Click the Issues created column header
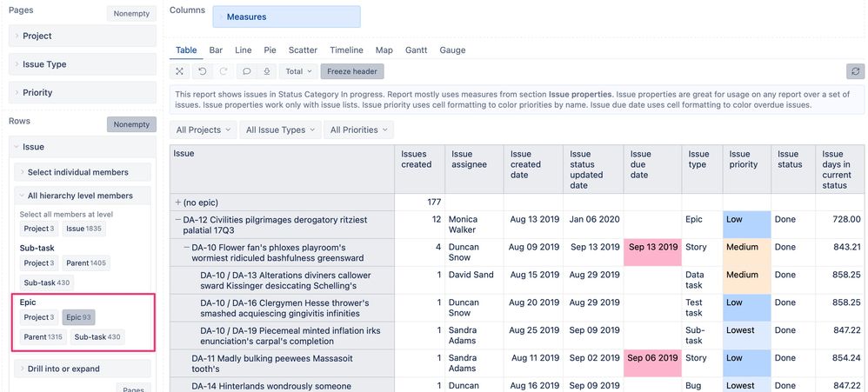The height and width of the screenshot is (392, 868). (419, 169)
